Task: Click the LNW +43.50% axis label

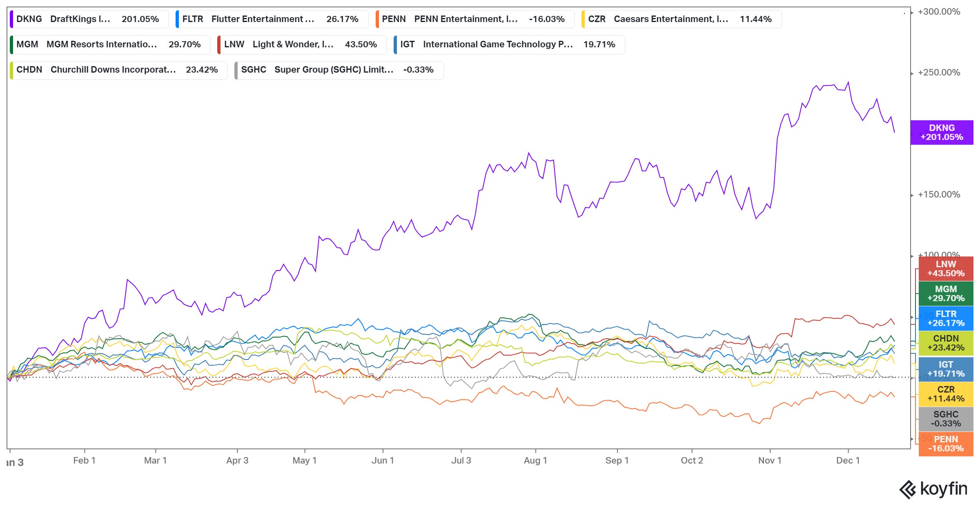Action: point(946,269)
